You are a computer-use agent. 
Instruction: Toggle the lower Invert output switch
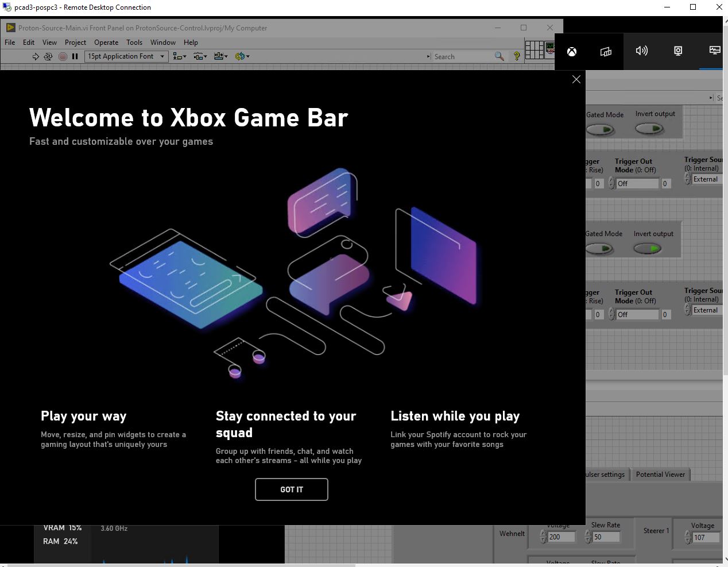648,249
